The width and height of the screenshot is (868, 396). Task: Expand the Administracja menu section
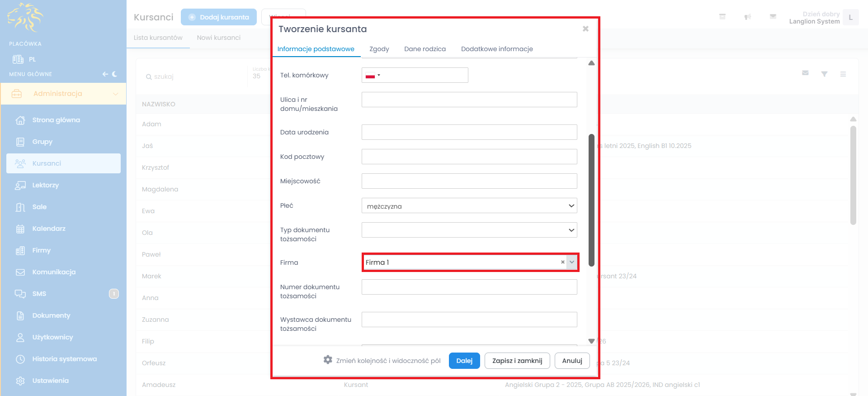[63, 94]
